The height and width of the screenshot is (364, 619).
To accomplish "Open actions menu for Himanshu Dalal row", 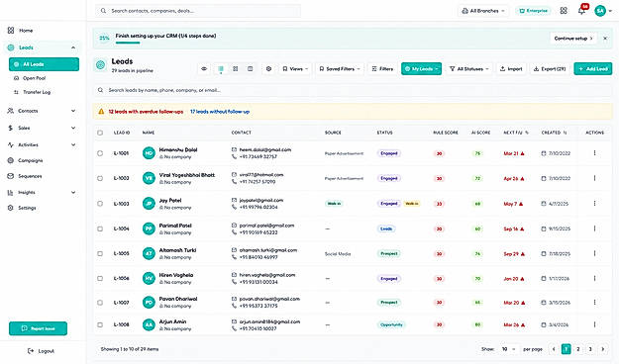I will pyautogui.click(x=594, y=153).
